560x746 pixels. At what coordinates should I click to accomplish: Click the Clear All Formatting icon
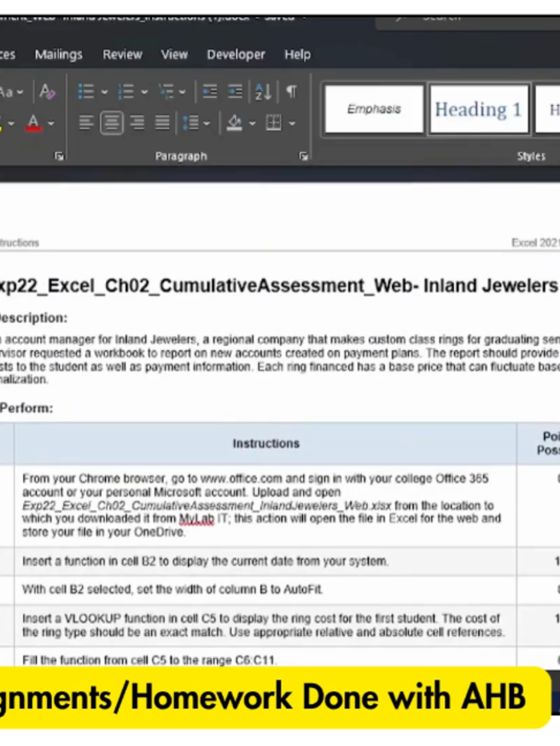point(47,91)
